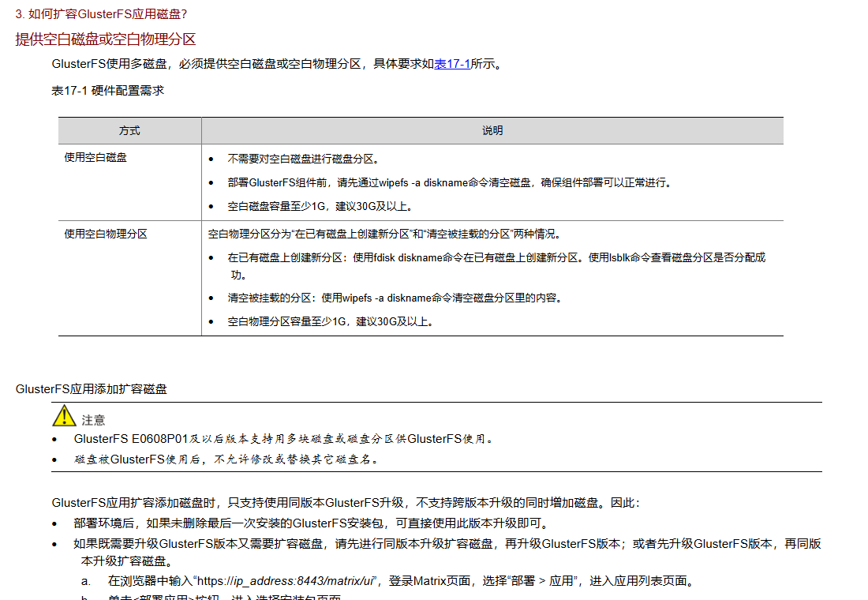868x600 pixels.
Task: Open the 表17-1 hyperlink
Action: point(452,64)
